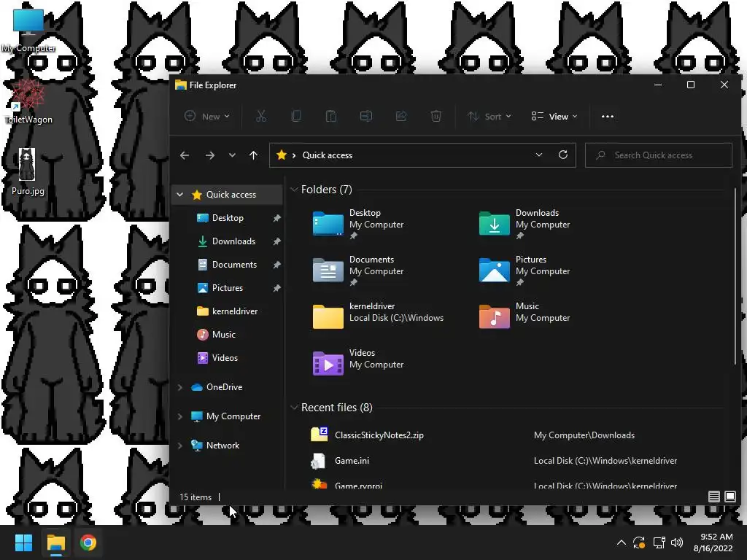Select Desktop in the navigation pane

228,218
